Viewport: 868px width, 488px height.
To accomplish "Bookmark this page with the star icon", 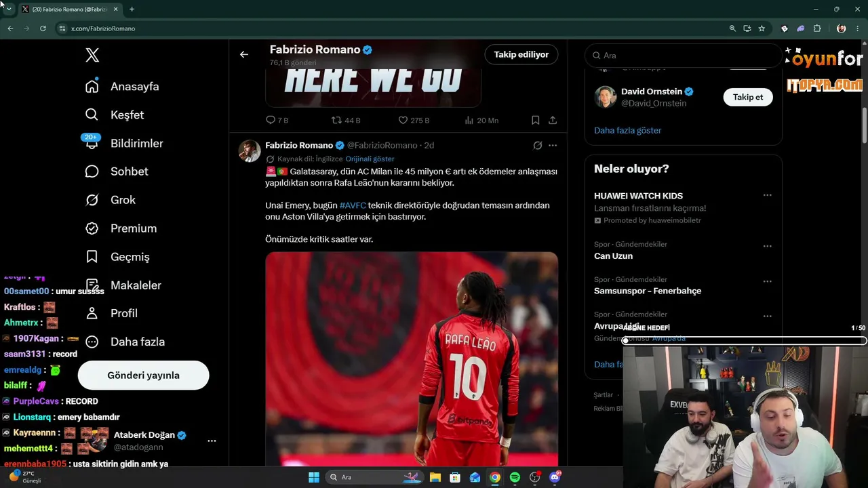I will (x=762, y=28).
